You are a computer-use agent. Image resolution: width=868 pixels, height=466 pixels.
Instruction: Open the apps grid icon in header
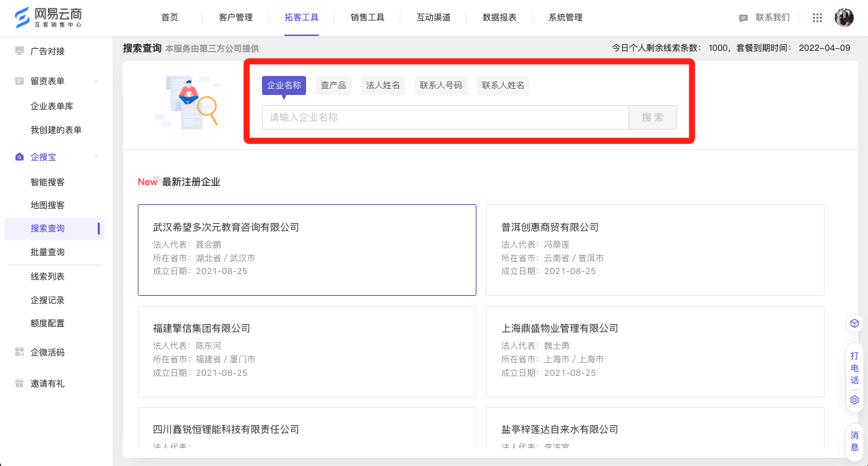pyautogui.click(x=817, y=18)
